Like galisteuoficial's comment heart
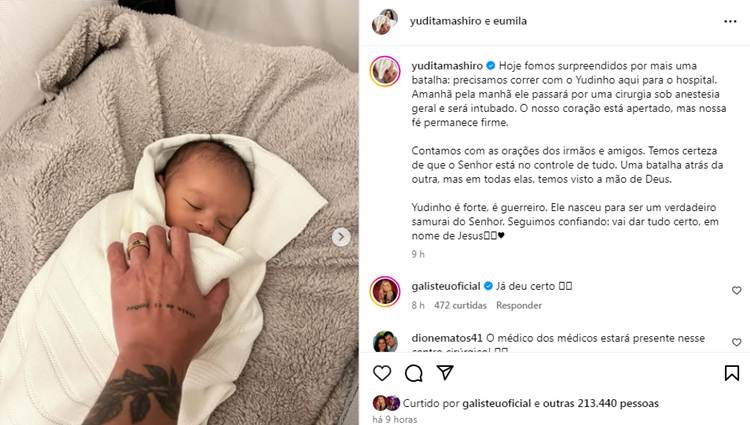Screen dimensions: 750x425 click(737, 290)
